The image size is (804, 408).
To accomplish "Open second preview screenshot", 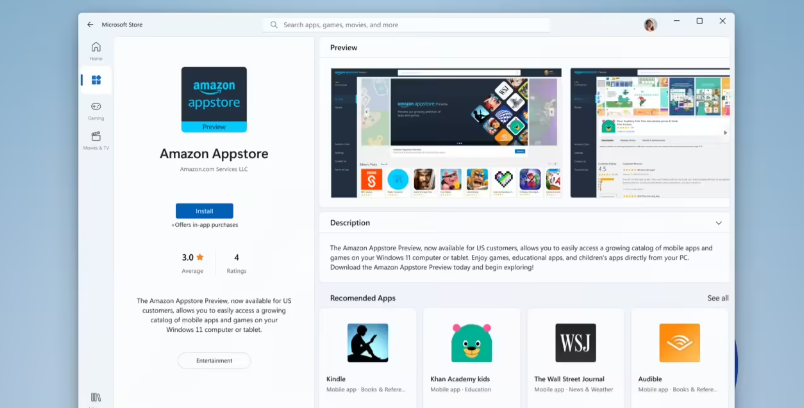I will click(650, 133).
